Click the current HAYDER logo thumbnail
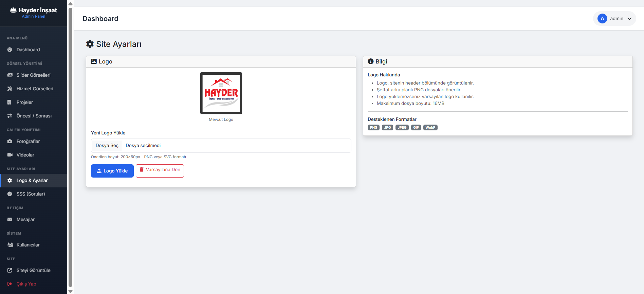 coord(221,93)
